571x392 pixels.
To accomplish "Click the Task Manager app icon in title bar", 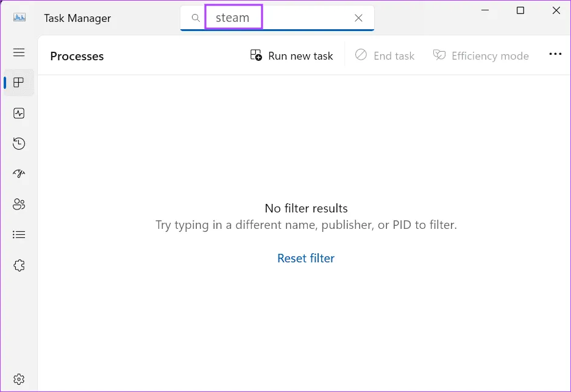I will (20, 18).
